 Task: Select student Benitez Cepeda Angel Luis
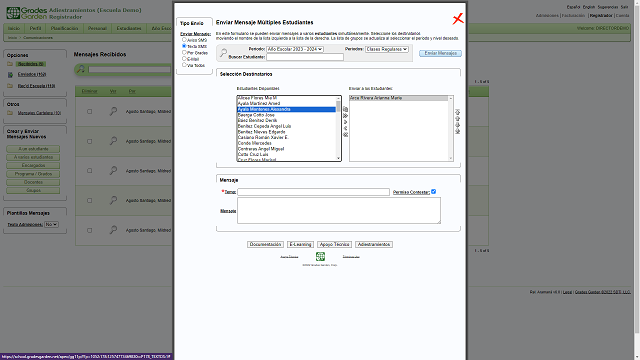click(287, 126)
